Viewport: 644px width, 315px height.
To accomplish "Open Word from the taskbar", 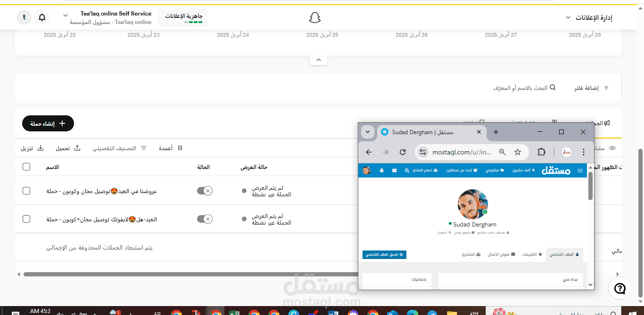I will point(333,312).
